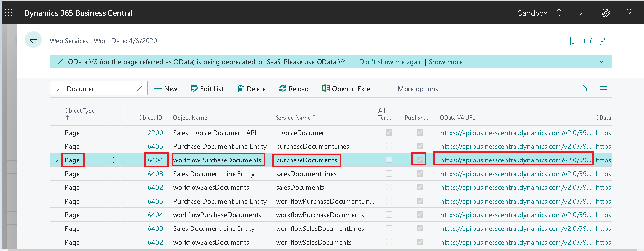Open Object ID 6404 in selected row
The image size is (644, 251).
(155, 160)
